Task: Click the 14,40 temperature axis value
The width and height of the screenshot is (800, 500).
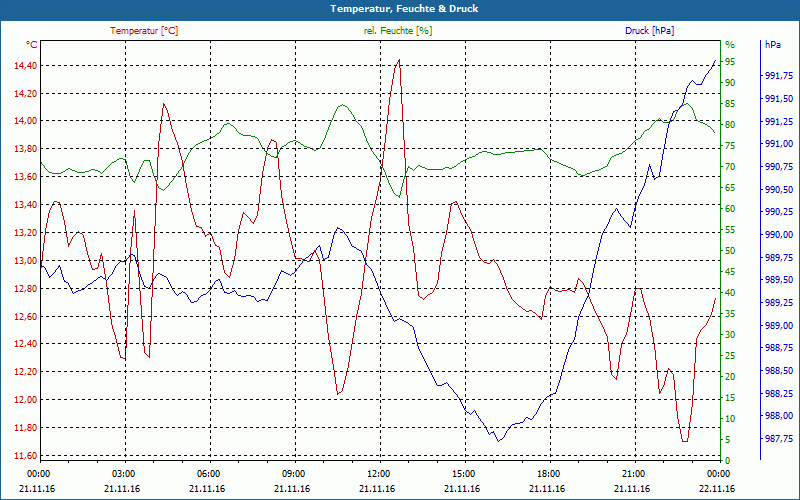Action: (25, 65)
